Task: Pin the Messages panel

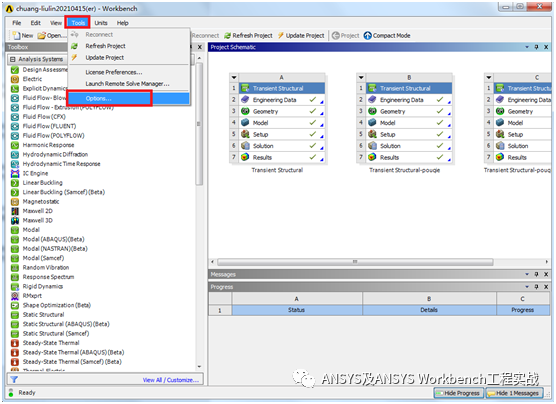Action: coord(536,274)
